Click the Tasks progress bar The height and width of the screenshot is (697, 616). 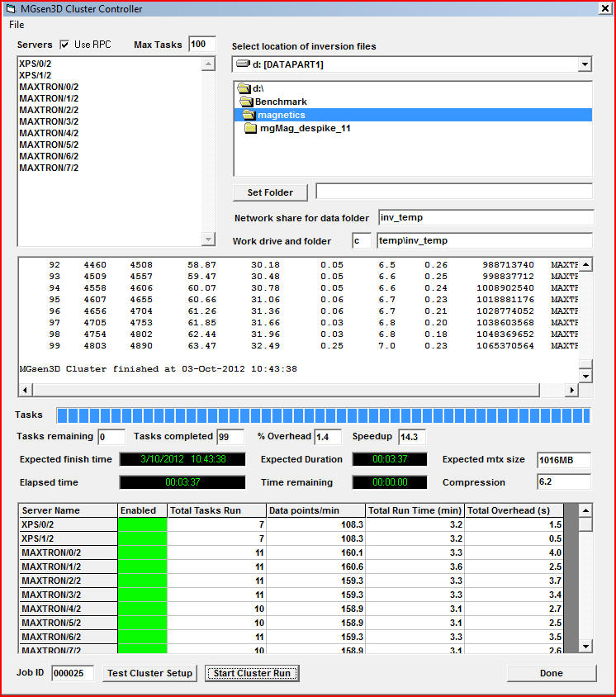324,415
